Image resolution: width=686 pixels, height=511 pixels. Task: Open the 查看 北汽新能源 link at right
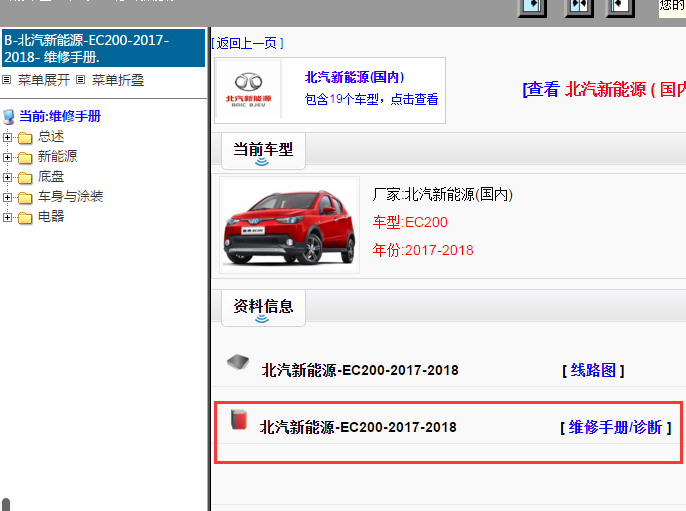604,90
